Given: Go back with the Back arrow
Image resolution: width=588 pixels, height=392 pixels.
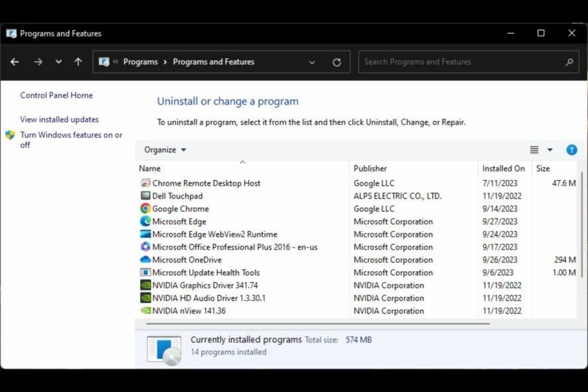Looking at the screenshot, I should tap(15, 62).
